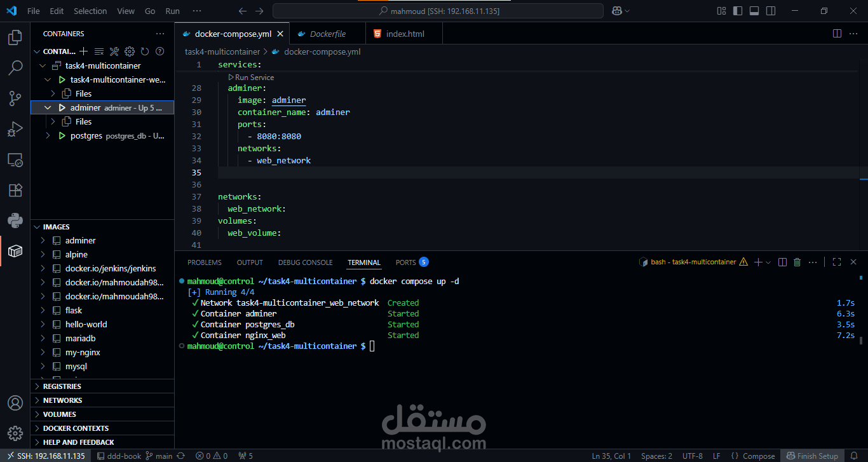
Task: Open the Accounts menu
Action: coord(15,403)
